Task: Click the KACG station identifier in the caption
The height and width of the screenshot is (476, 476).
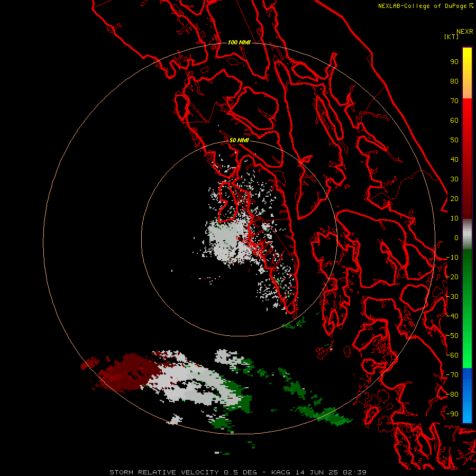Action: [281, 472]
